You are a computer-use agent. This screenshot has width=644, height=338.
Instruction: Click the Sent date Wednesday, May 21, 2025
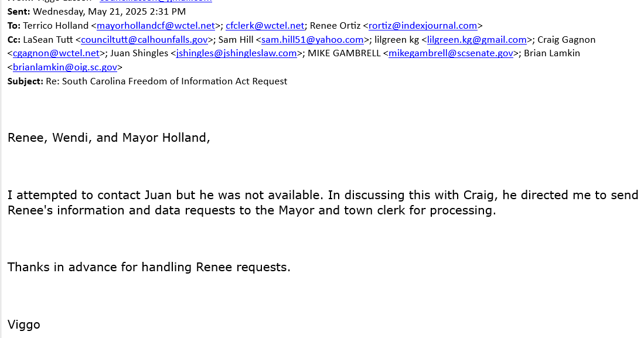(x=109, y=12)
